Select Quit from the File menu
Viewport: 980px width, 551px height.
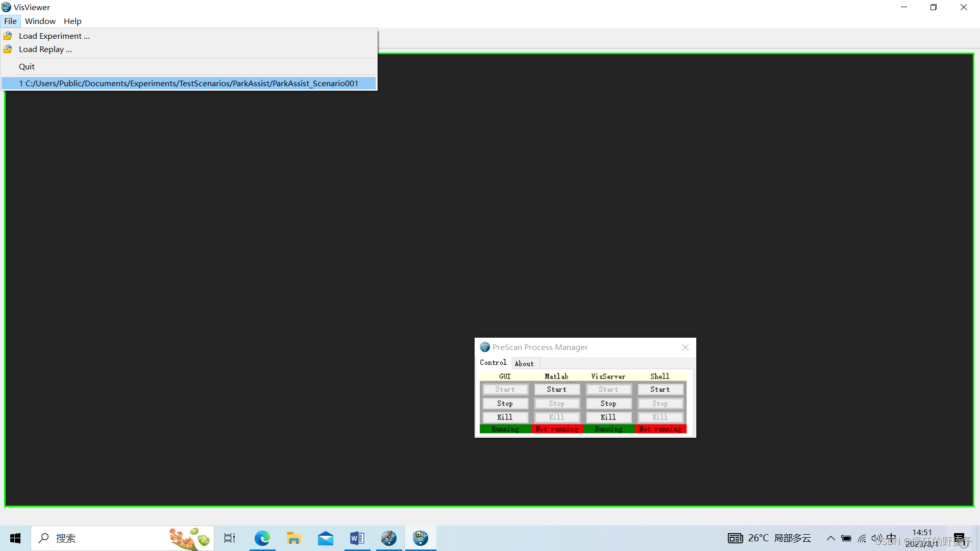click(x=27, y=66)
